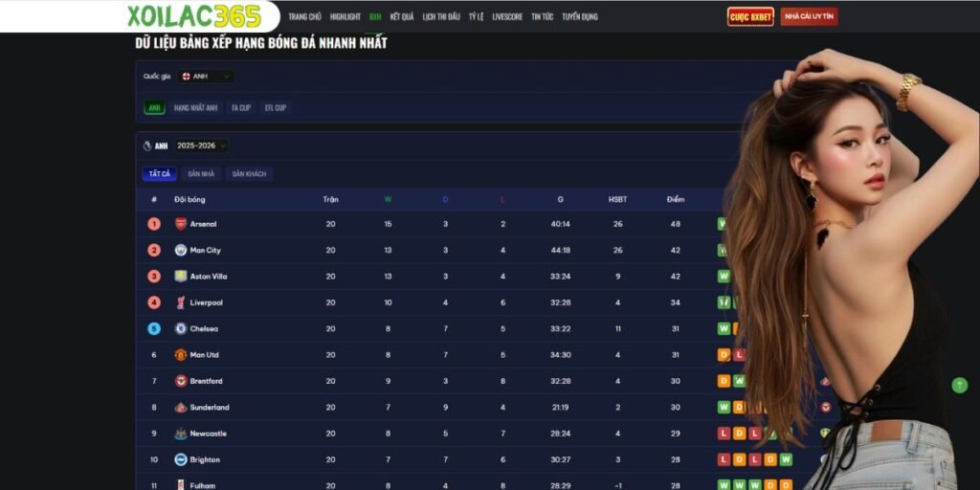This screenshot has height=490, width=980.
Task: Select the HẠNG NHẤT ANH tab
Action: pos(195,108)
